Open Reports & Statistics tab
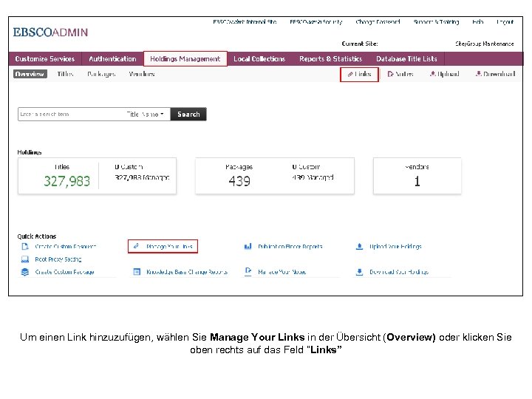Image resolution: width=532 pixels, height=399 pixels. click(x=330, y=58)
